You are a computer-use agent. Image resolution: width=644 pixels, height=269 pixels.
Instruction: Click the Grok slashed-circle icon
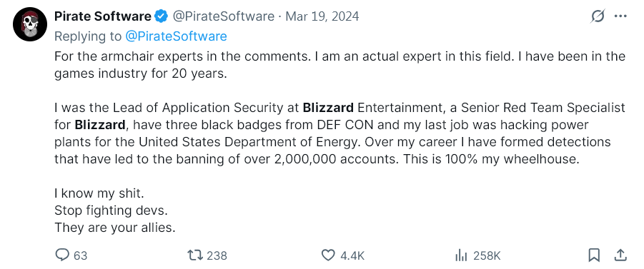(x=598, y=16)
